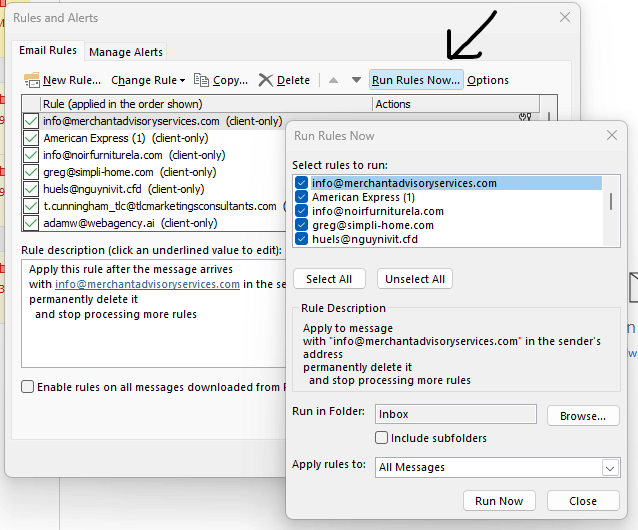Click the New Rule icon
638x530 pixels.
(32, 80)
